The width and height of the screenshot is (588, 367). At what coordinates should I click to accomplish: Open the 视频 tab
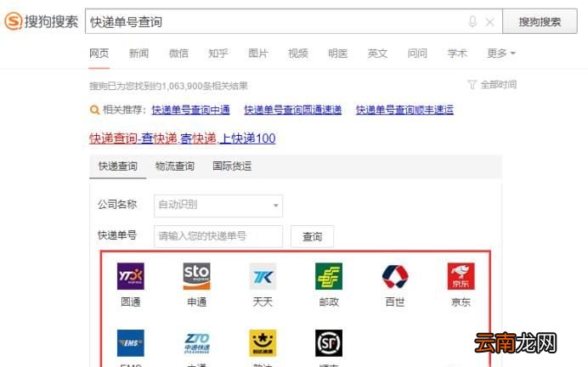click(297, 54)
